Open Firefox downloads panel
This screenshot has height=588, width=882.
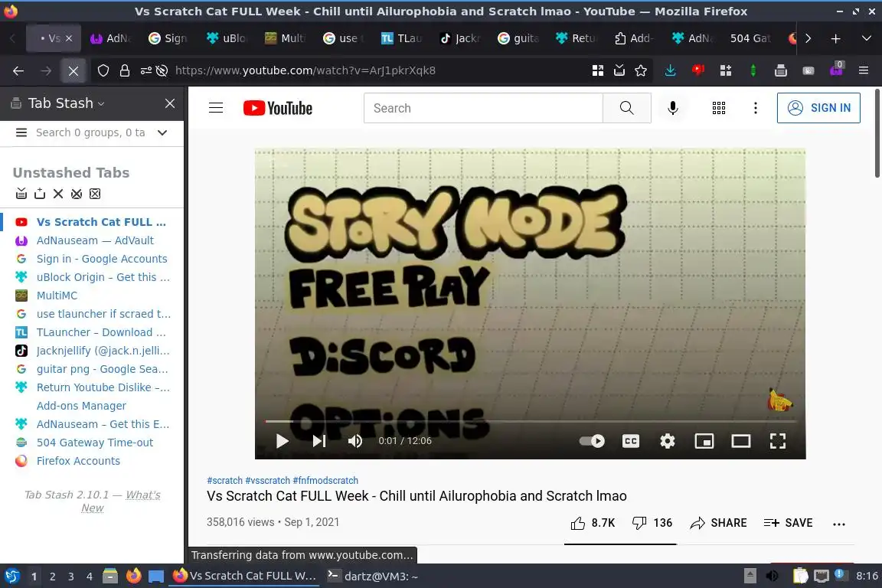click(670, 71)
